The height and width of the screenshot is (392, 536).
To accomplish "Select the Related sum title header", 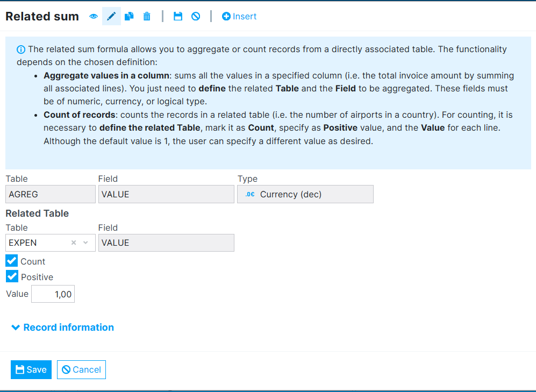I will (42, 16).
